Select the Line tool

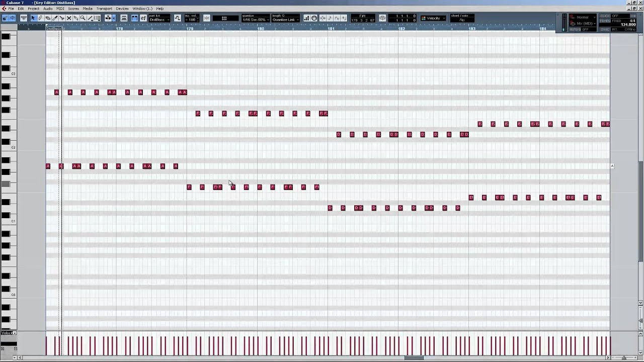click(90, 18)
